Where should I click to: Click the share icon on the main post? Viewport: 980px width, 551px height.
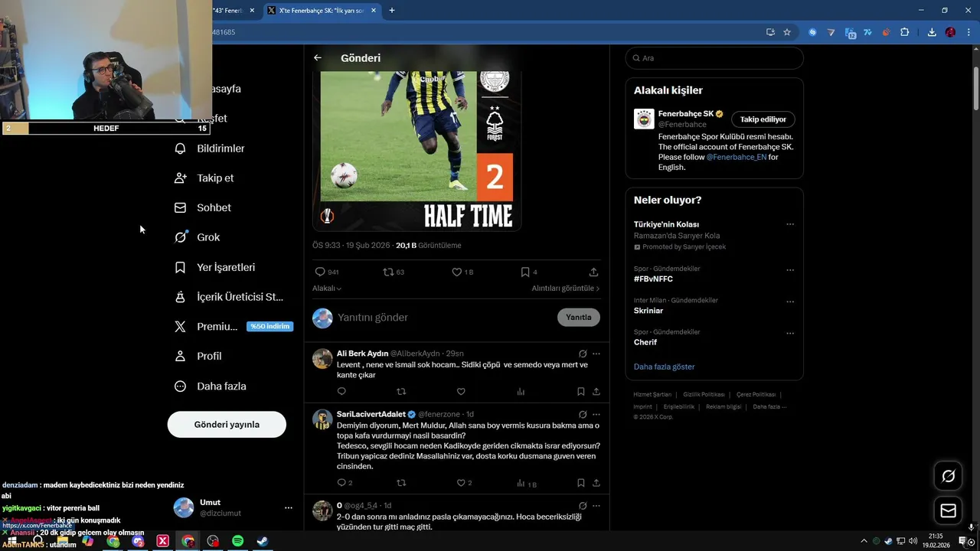pyautogui.click(x=593, y=272)
